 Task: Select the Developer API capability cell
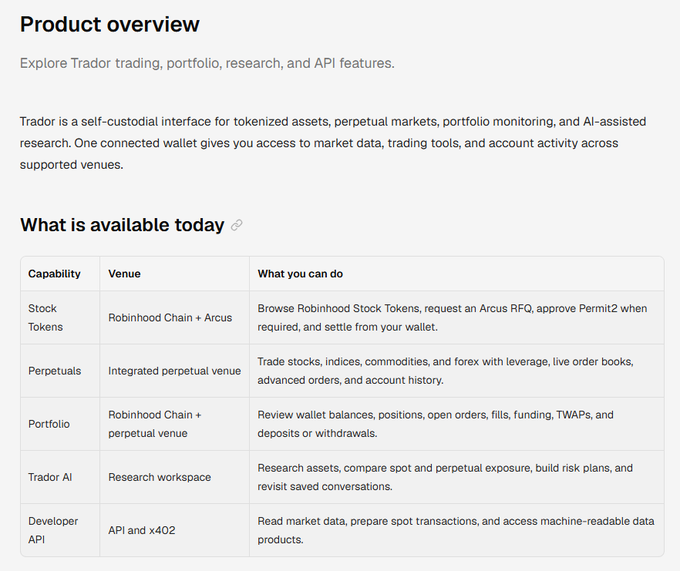tap(60, 530)
